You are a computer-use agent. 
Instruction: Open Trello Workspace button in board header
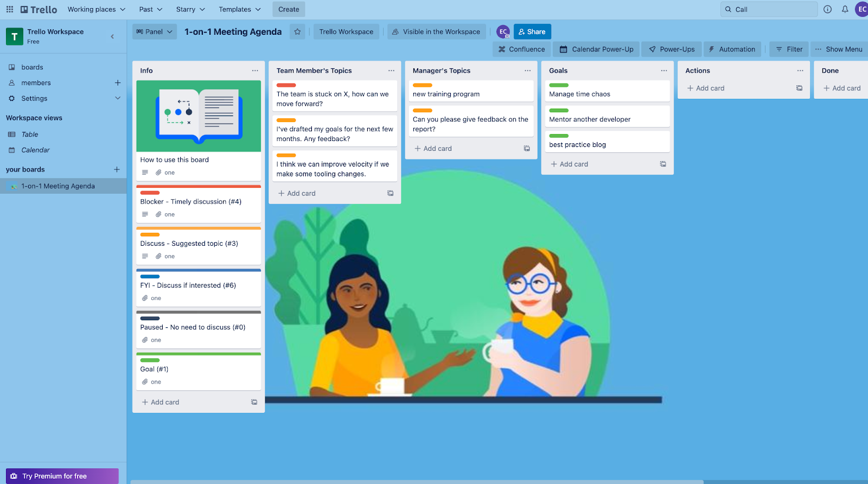[346, 31]
